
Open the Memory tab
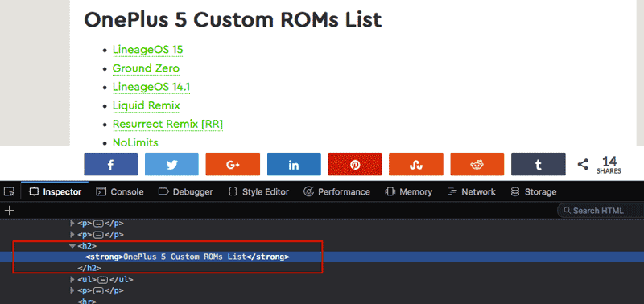click(409, 191)
